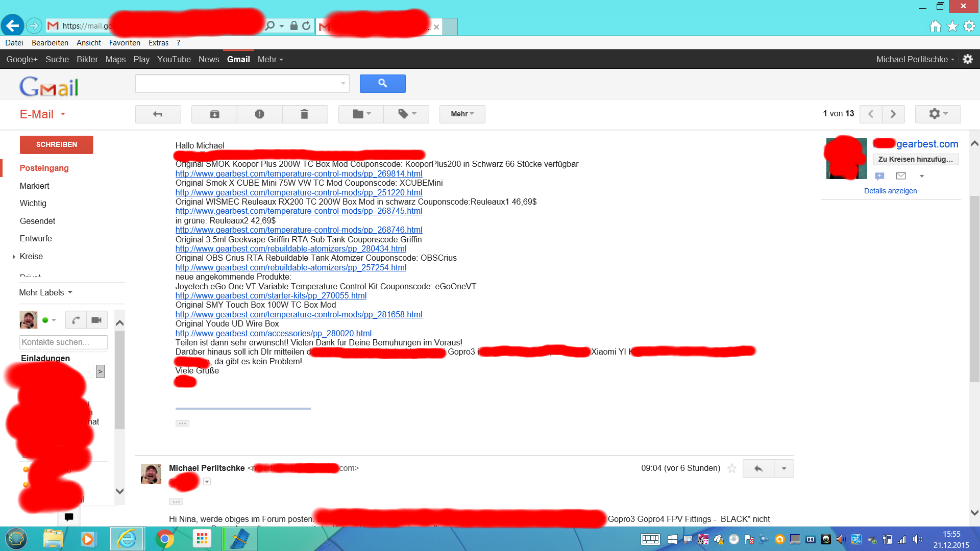Click the phone call icon in chat
980x551 pixels.
point(76,320)
